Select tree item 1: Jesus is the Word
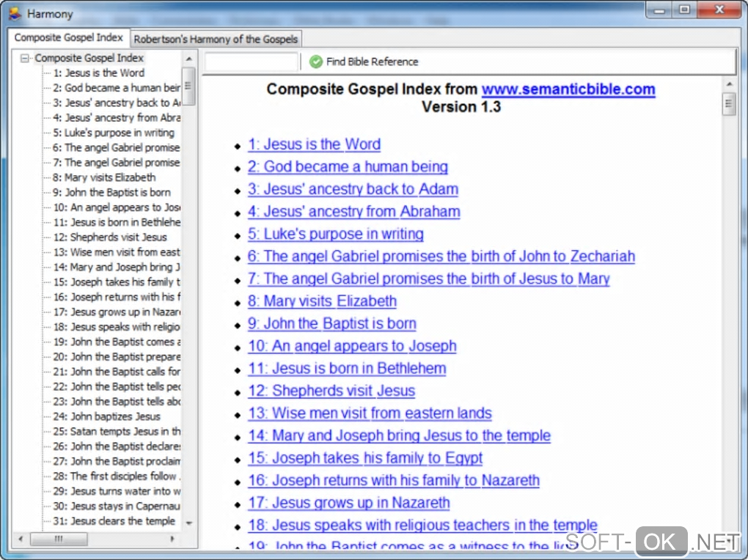The image size is (748, 560). pyautogui.click(x=99, y=73)
